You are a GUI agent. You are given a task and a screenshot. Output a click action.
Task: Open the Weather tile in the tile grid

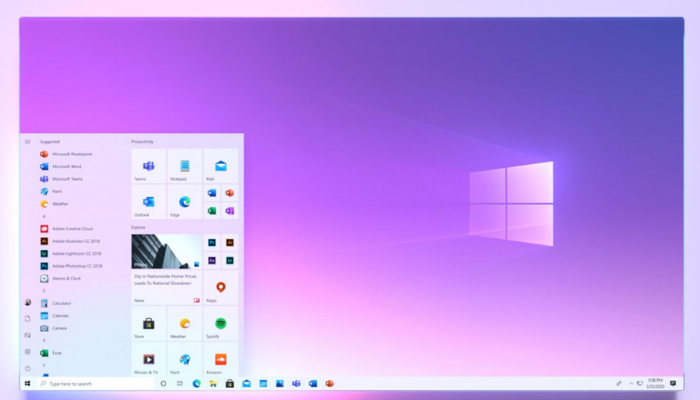[184, 323]
